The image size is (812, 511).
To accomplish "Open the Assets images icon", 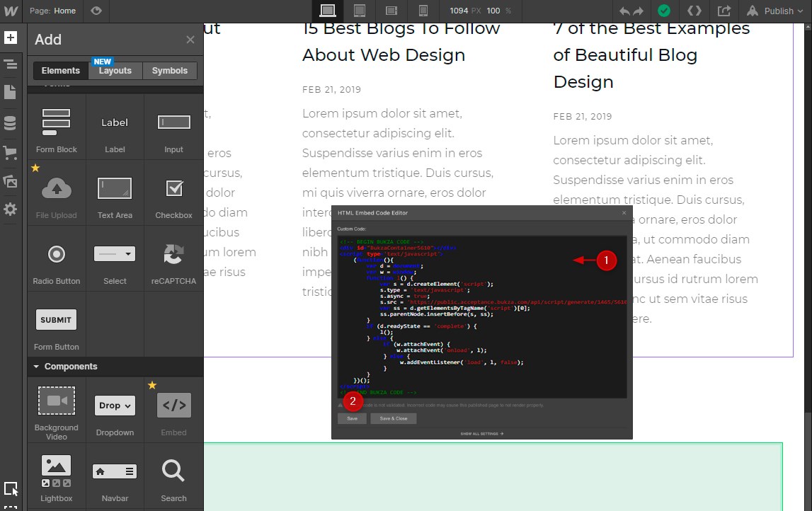I will [11, 181].
